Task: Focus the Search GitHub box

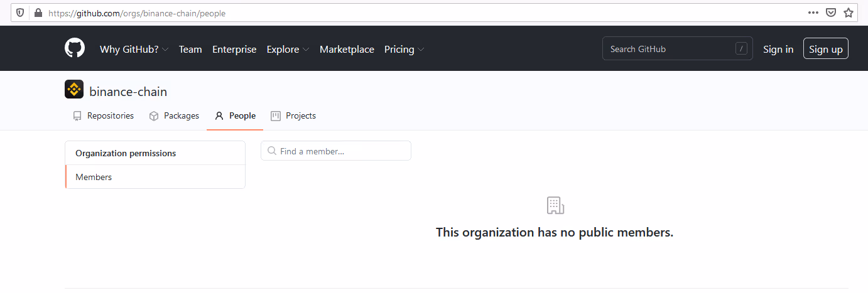Action: (x=669, y=49)
